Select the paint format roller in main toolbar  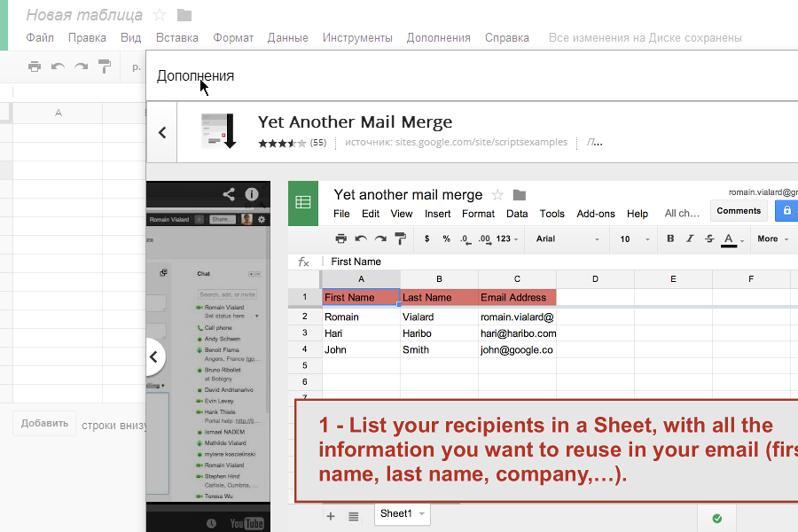click(105, 66)
